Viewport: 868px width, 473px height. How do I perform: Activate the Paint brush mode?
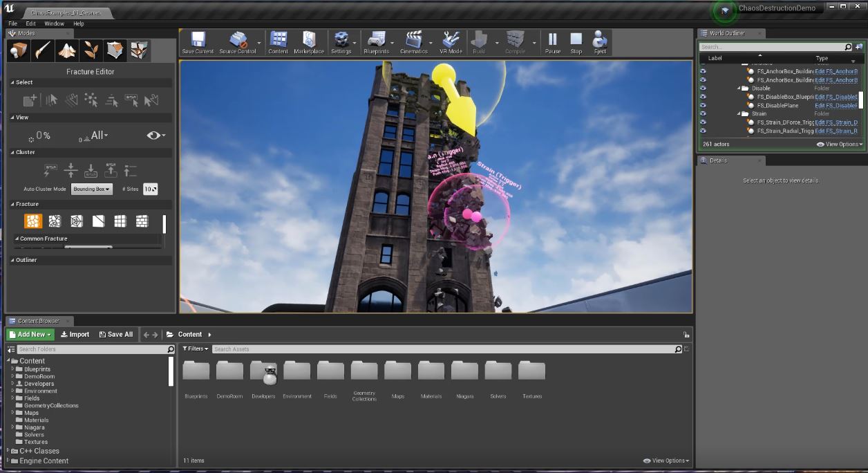[42, 50]
